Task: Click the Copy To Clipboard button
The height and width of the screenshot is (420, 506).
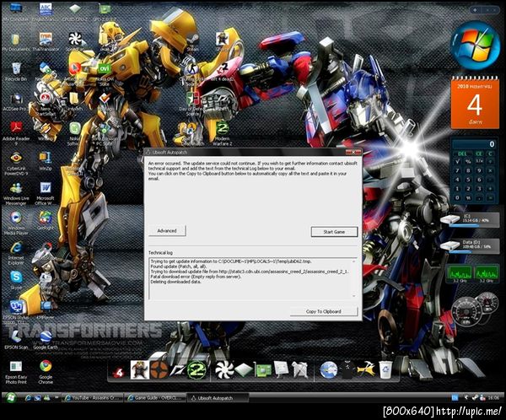Action: tap(323, 311)
